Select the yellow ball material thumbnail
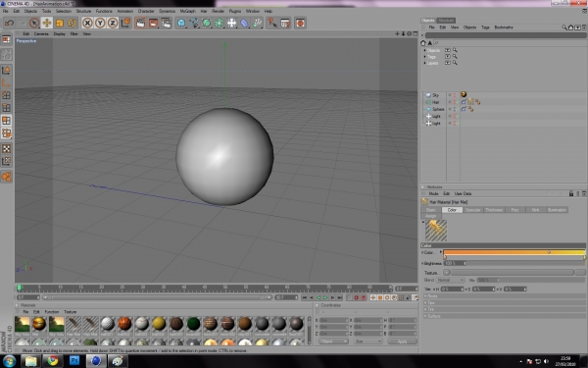588x368 pixels. coord(159,324)
